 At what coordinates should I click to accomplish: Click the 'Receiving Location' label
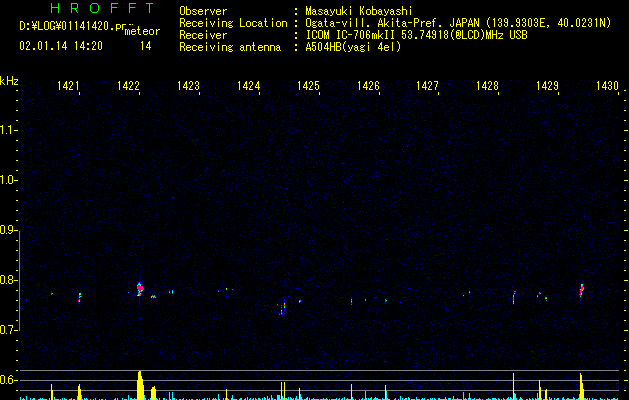tap(233, 23)
